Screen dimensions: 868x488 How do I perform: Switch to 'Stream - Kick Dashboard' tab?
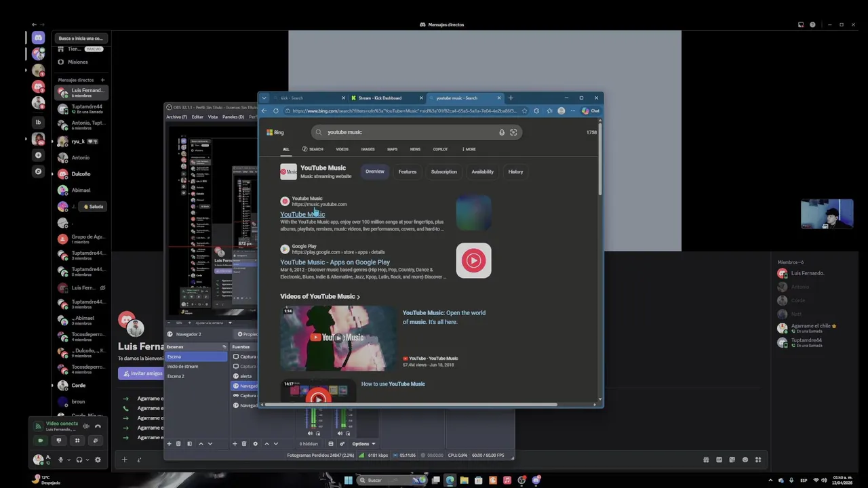[387, 98]
